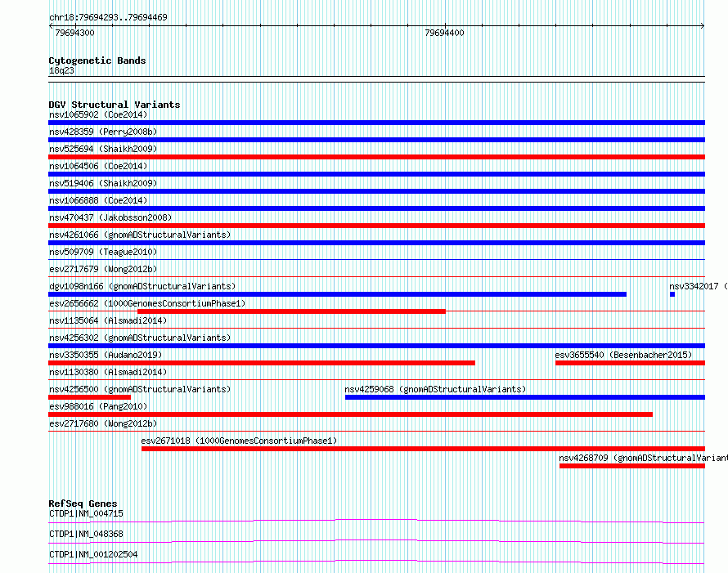This screenshot has width=728, height=573.
Task: Select the nsv4268709 gnomAD variant label
Action: coord(643,458)
